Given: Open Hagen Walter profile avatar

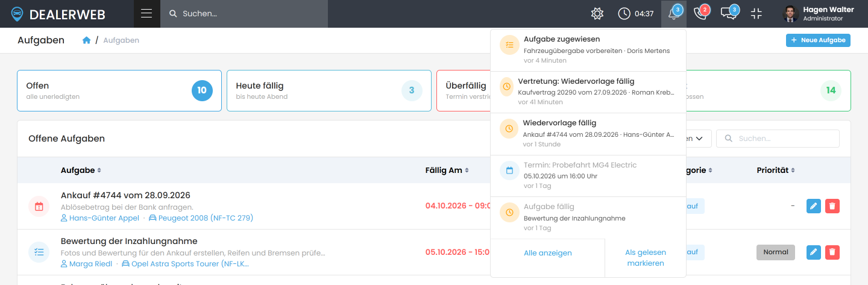Looking at the screenshot, I should [791, 14].
